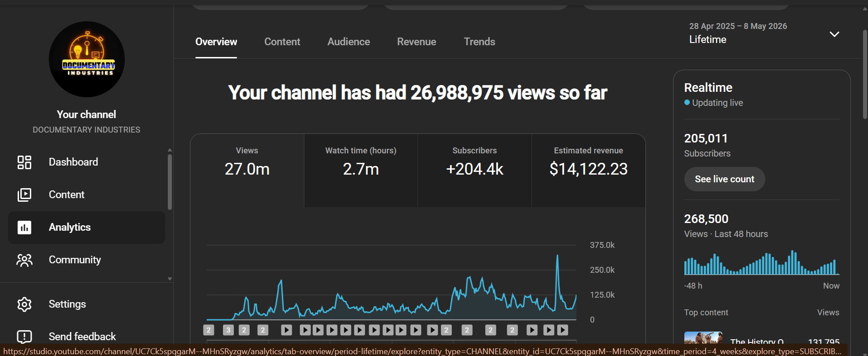The width and height of the screenshot is (868, 356).
Task: Open the top content video thumbnail
Action: pyautogui.click(x=703, y=338)
